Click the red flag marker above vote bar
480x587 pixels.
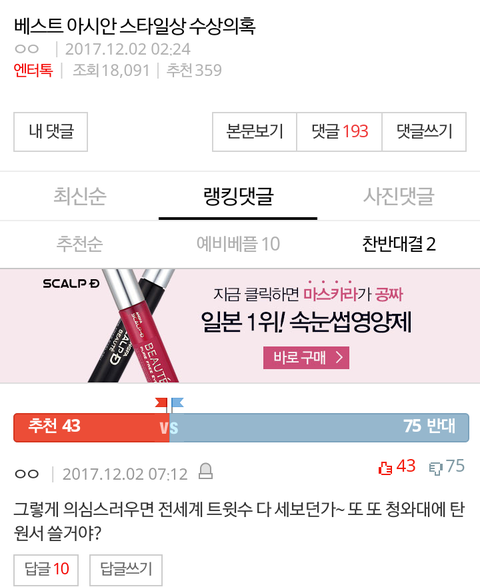[162, 404]
